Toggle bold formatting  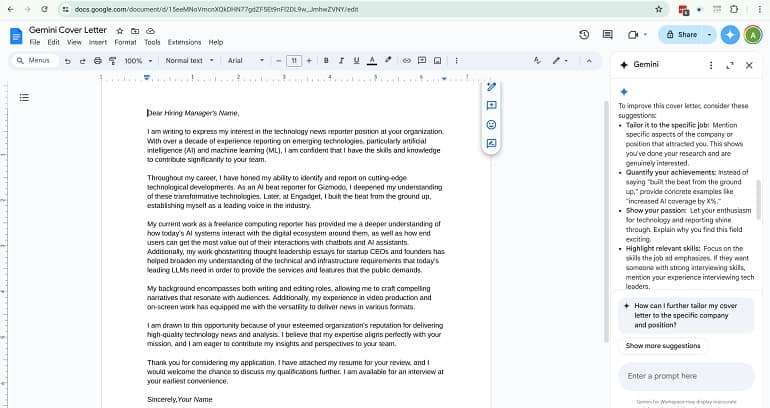click(x=326, y=61)
